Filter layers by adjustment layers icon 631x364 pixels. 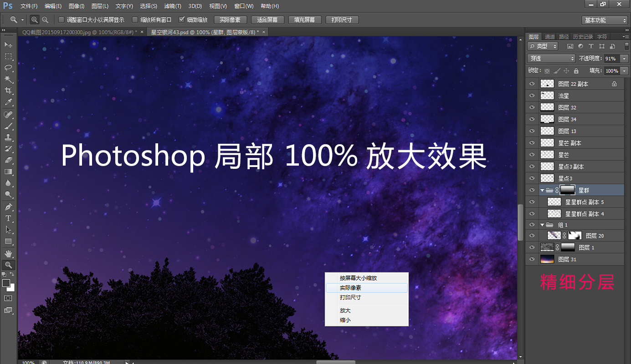580,46
